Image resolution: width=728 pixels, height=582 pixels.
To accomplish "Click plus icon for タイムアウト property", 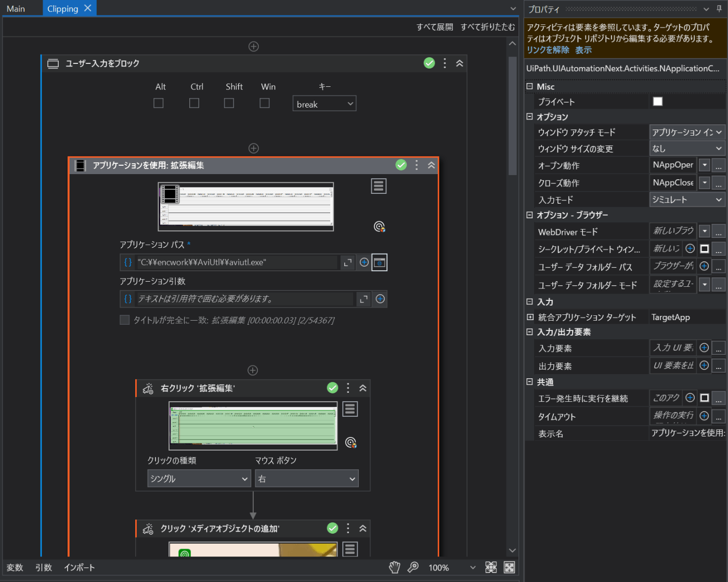I will point(704,416).
